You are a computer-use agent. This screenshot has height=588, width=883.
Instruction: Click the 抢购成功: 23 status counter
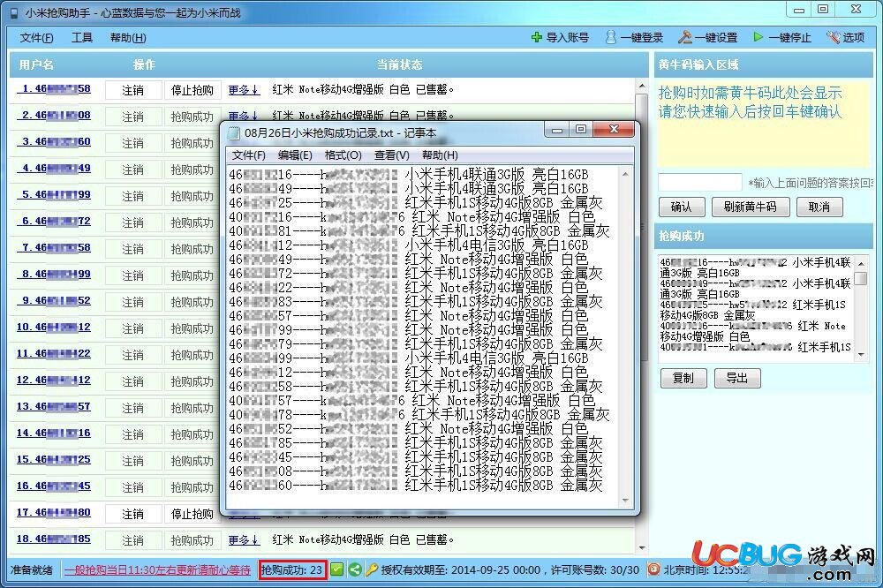click(x=292, y=570)
